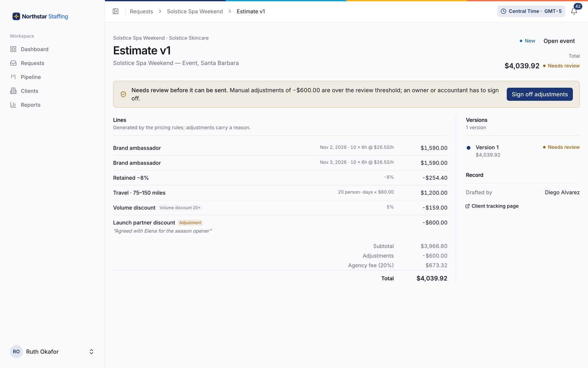Click the 20 person-days × $60.00 detail
The image size is (588, 368).
(x=366, y=192)
